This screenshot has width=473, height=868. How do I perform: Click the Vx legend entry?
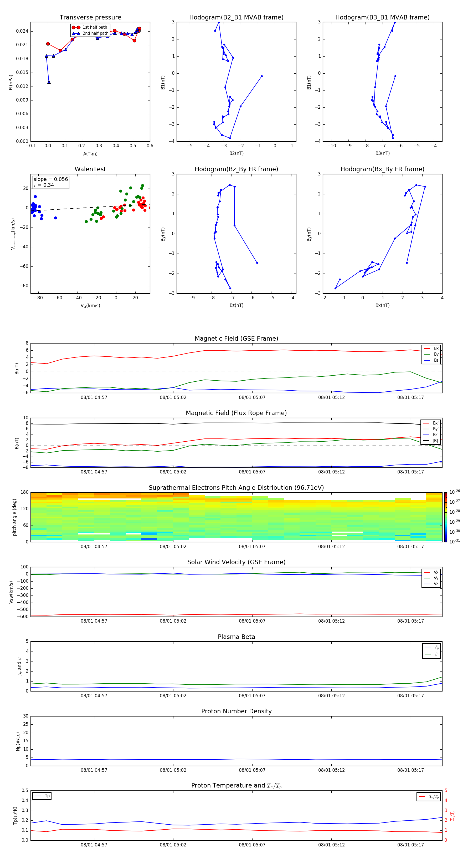[431, 572]
